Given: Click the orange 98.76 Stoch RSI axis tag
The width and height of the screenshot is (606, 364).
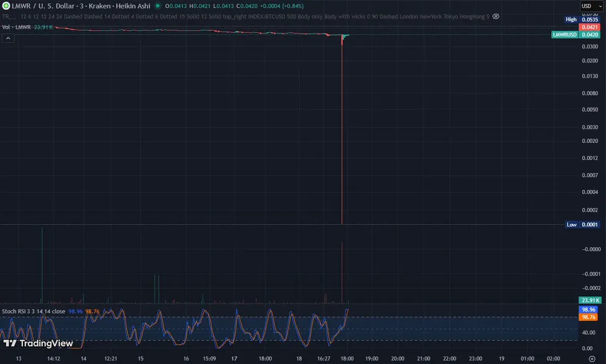Looking at the screenshot, I should click(588, 317).
